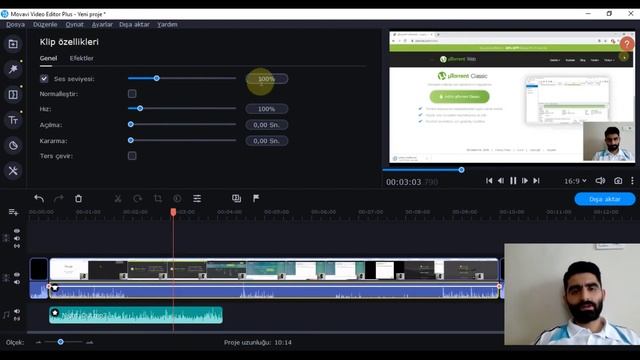Open the Dışa aktar menu
The width and height of the screenshot is (640, 360).
(134, 24)
